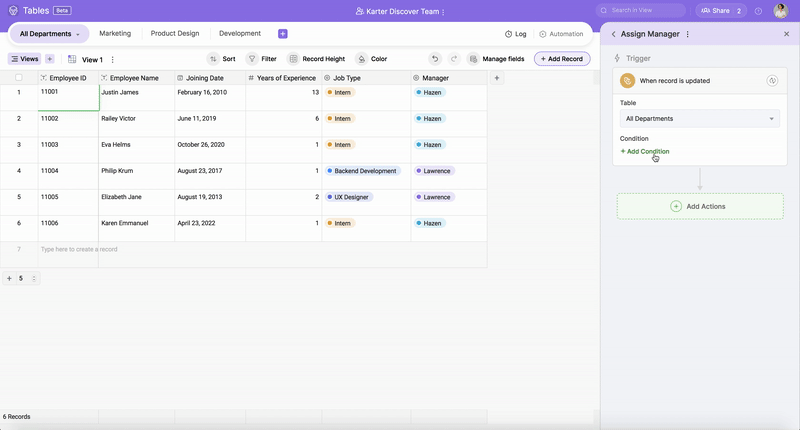Select the cell with Employee ID 11001

[68, 97]
